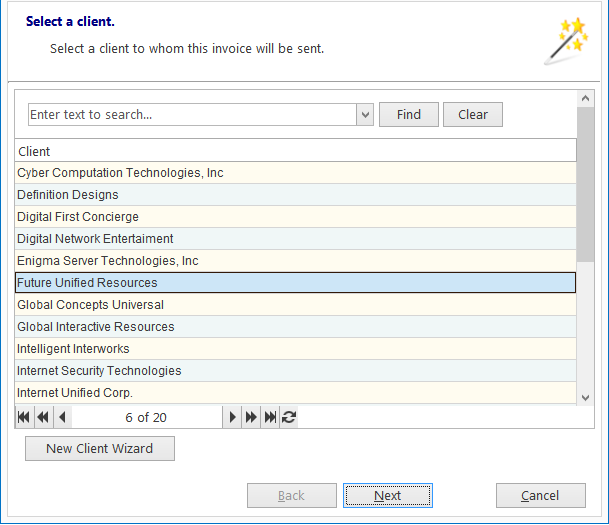
Task: Click the vertical scrollbar thumb
Action: pos(585,184)
